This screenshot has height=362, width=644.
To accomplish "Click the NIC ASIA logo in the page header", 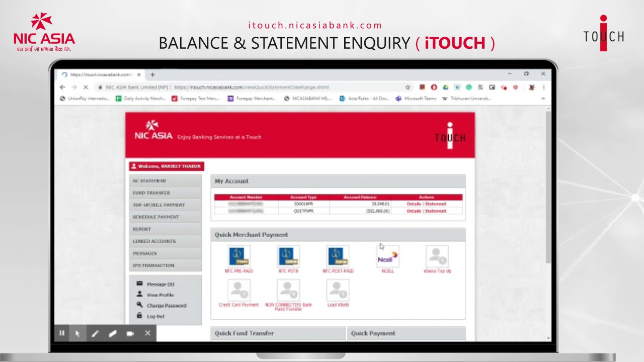I will [x=153, y=130].
